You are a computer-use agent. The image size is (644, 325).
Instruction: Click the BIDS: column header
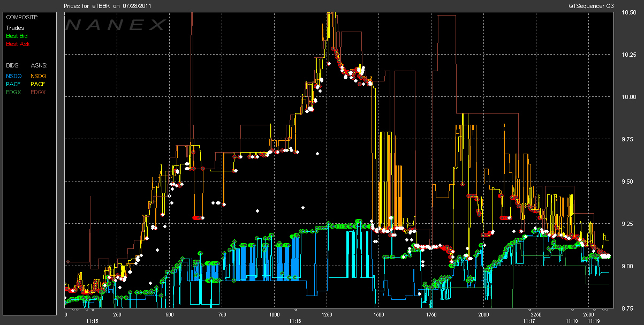[13, 65]
